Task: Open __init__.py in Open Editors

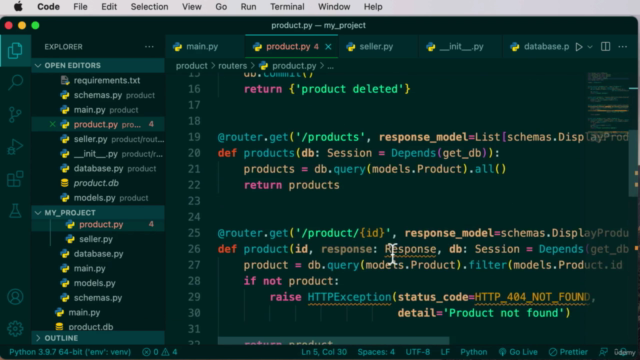Action: pyautogui.click(x=98, y=154)
